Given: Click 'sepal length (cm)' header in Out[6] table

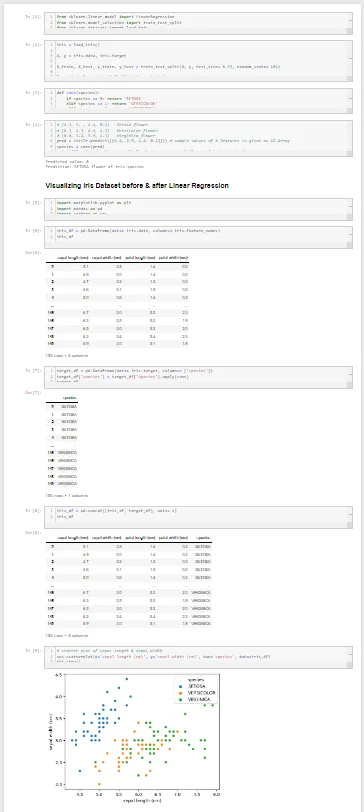Looking at the screenshot, I should (74, 257).
